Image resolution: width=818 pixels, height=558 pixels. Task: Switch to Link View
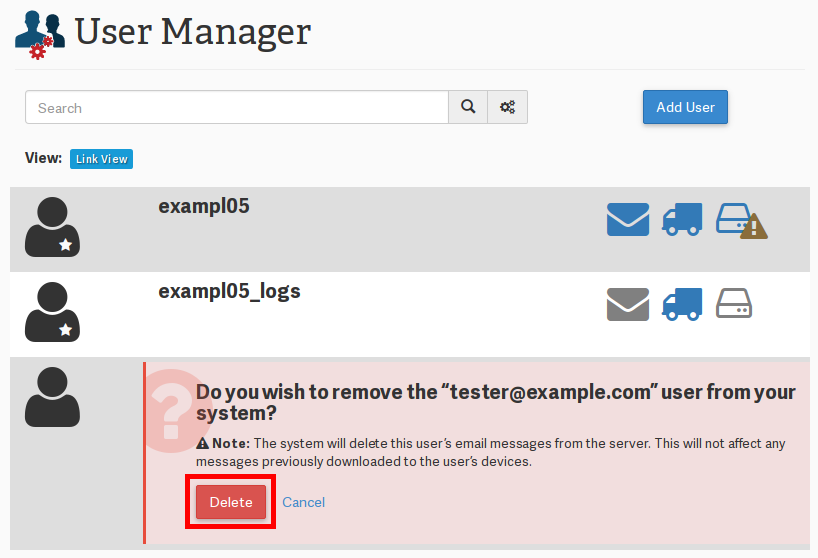tap(101, 159)
